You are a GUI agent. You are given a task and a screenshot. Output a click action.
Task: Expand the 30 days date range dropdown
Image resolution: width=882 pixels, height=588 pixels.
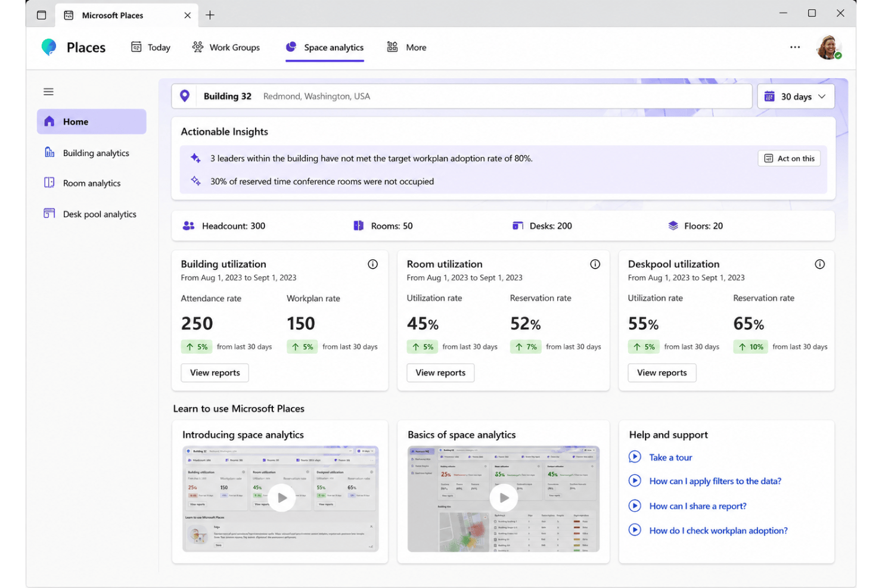[x=796, y=97]
